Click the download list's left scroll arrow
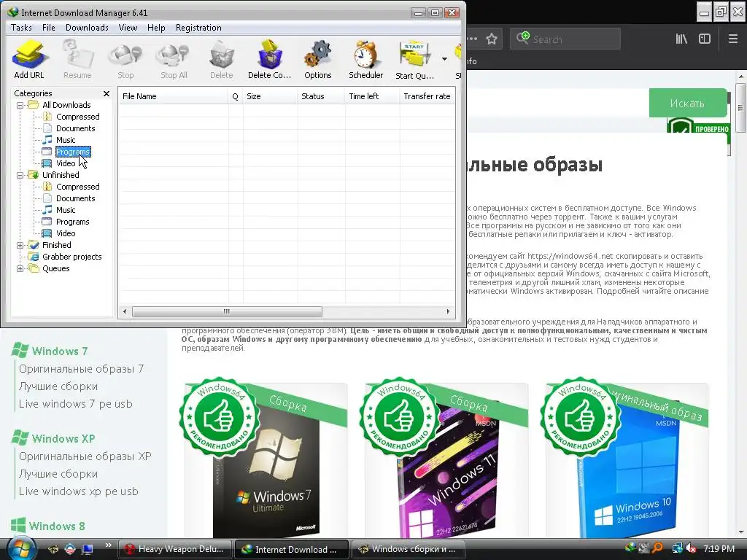 [x=125, y=311]
